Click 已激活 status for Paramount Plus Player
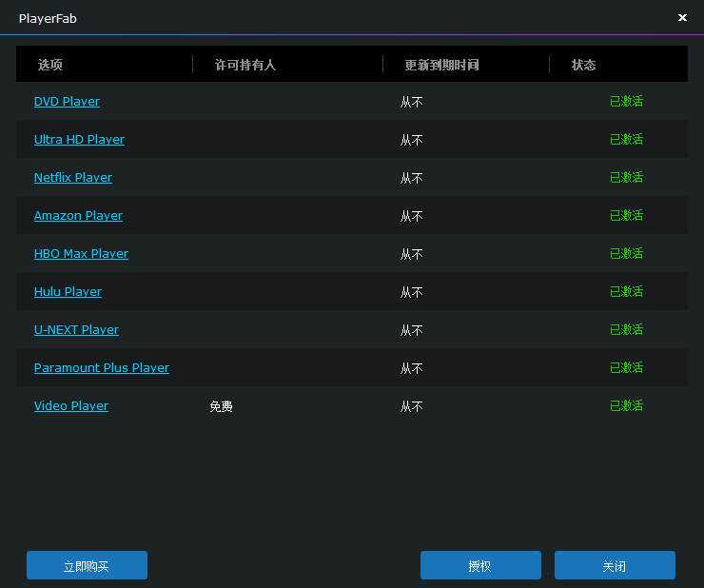 [x=626, y=367]
